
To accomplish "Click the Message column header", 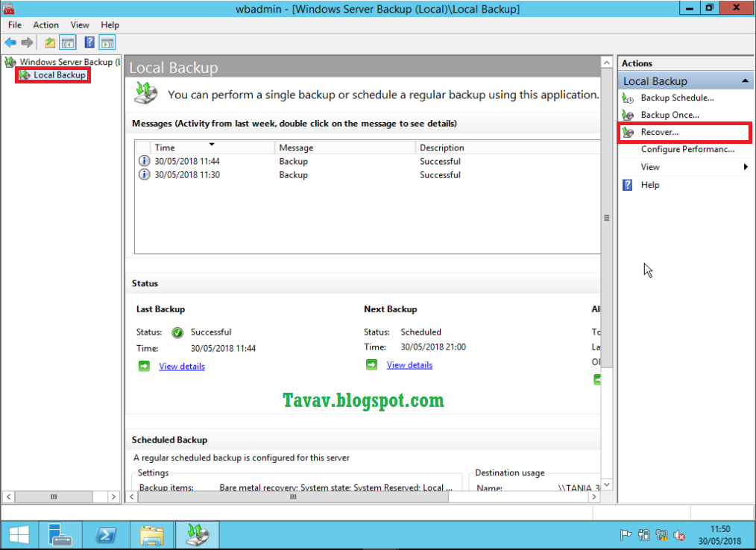I will [344, 148].
